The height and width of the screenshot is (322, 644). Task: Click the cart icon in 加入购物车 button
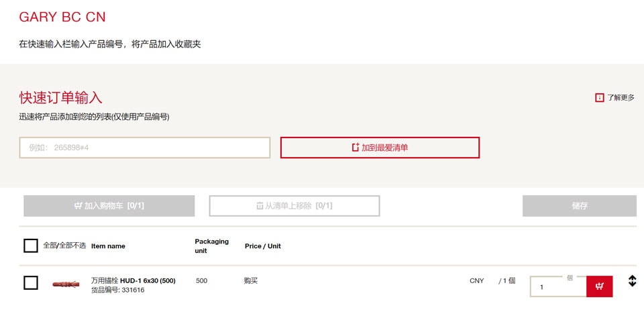pos(78,206)
